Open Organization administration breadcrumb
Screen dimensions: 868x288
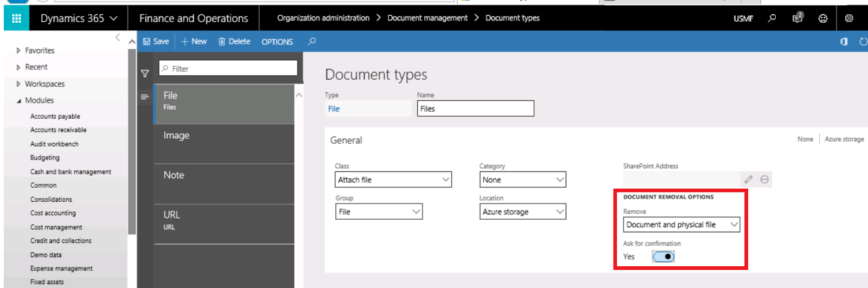(x=323, y=18)
